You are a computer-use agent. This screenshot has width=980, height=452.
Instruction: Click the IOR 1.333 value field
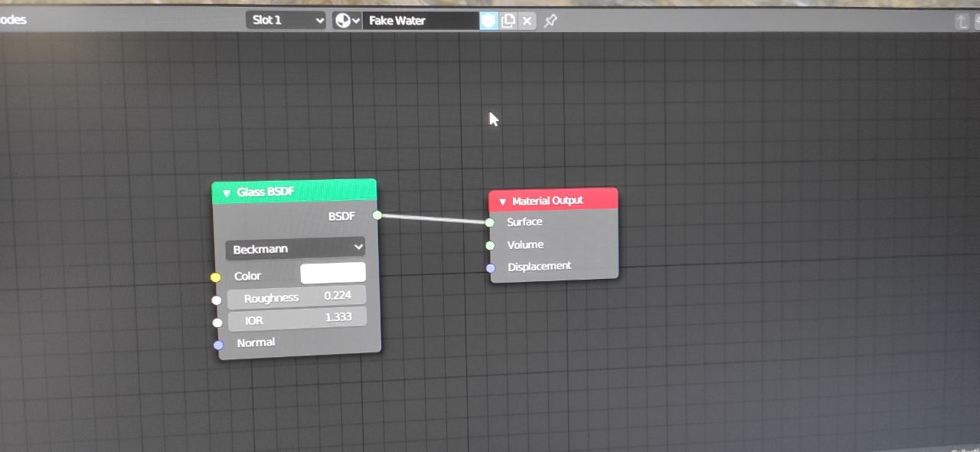(297, 319)
